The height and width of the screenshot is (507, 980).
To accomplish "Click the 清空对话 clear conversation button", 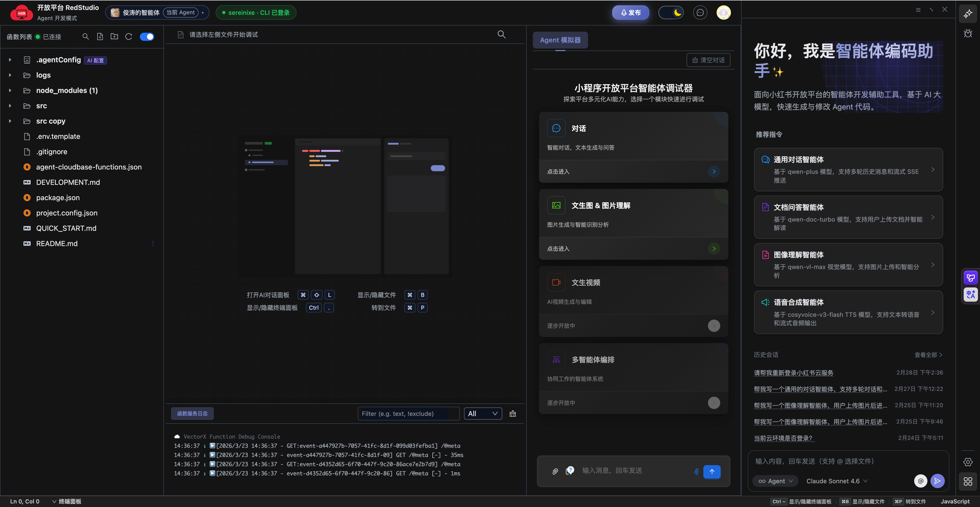I will 708,60.
